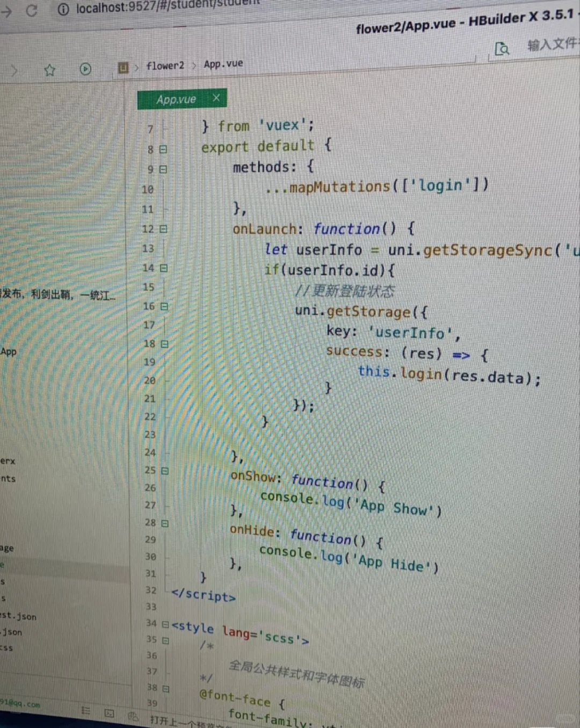This screenshot has width=580, height=728.
Task: Click the run play icon in toolbar
Action: tap(85, 69)
